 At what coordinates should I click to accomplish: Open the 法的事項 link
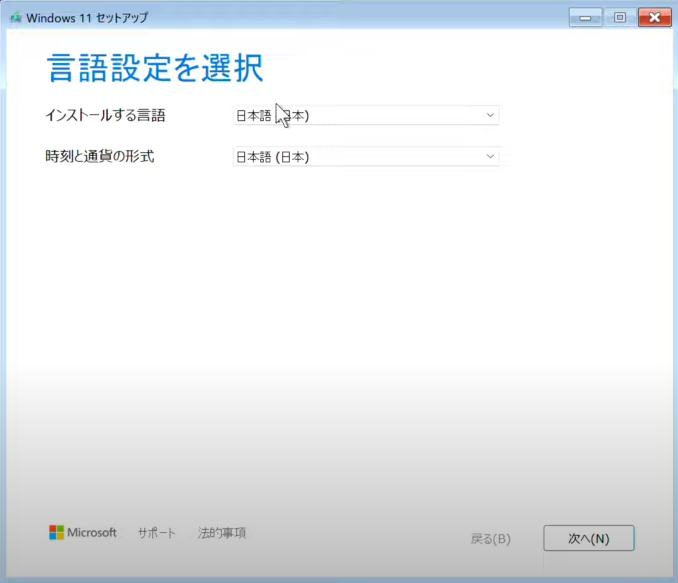[221, 533]
